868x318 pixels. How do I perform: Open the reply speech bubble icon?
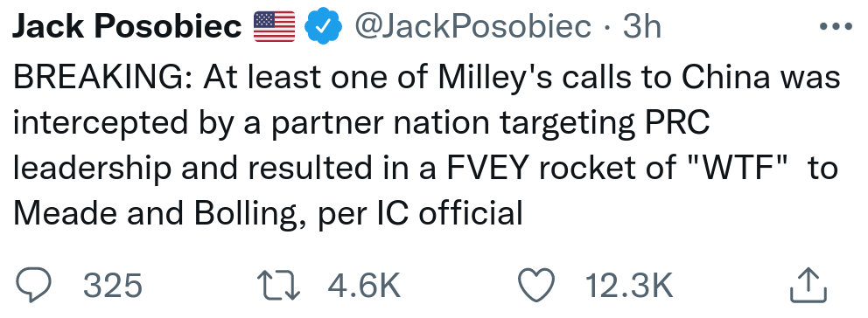[32, 286]
